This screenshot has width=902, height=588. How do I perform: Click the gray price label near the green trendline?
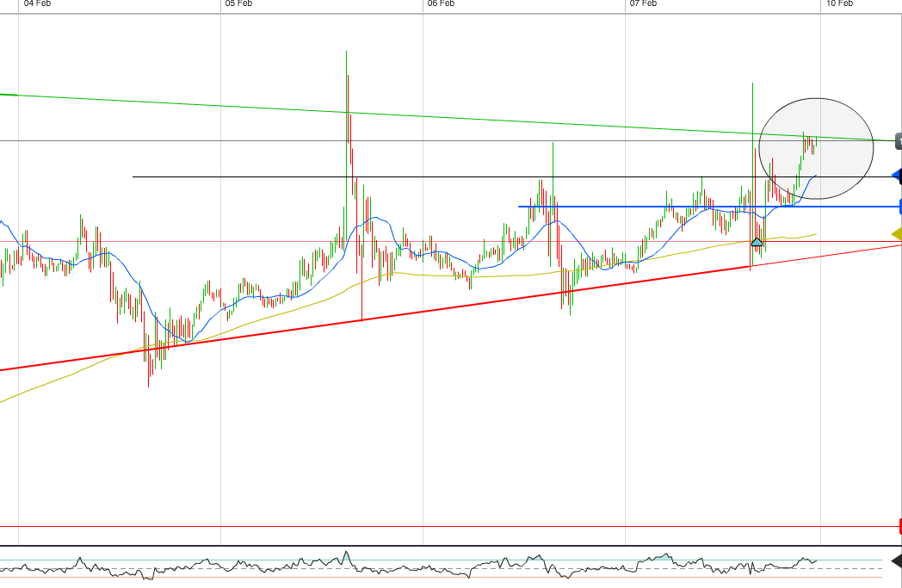898,139
